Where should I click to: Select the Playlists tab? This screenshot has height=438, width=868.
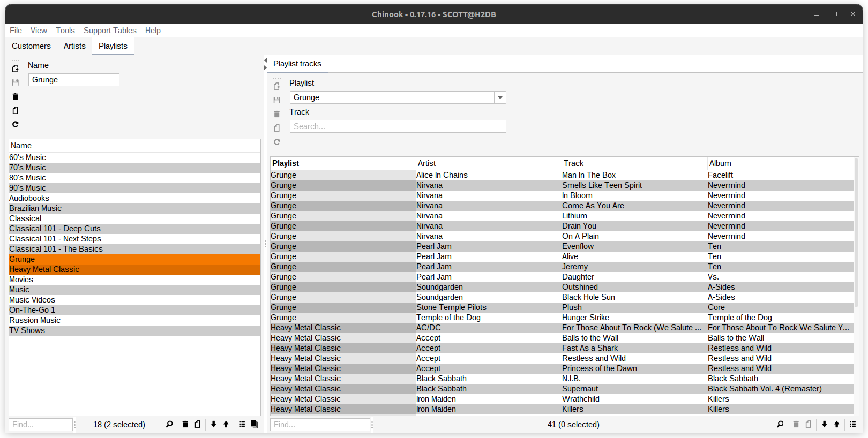pos(113,46)
